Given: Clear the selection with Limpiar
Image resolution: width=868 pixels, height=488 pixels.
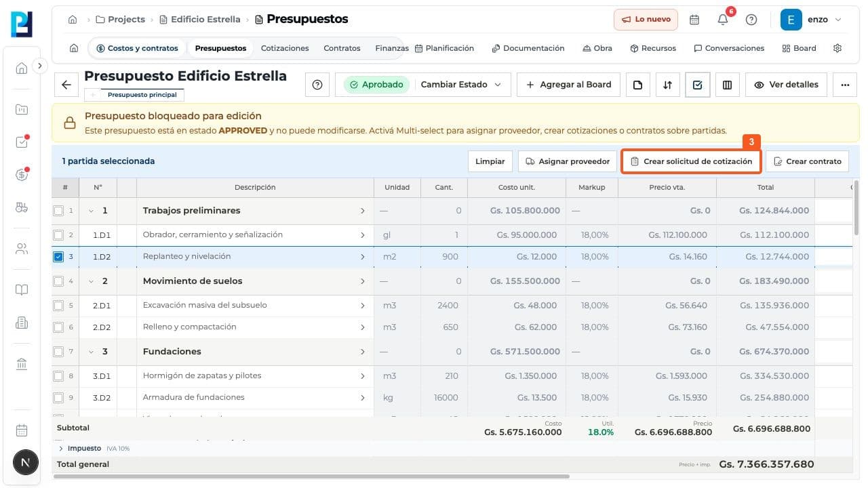Looking at the screenshot, I should click(x=490, y=161).
